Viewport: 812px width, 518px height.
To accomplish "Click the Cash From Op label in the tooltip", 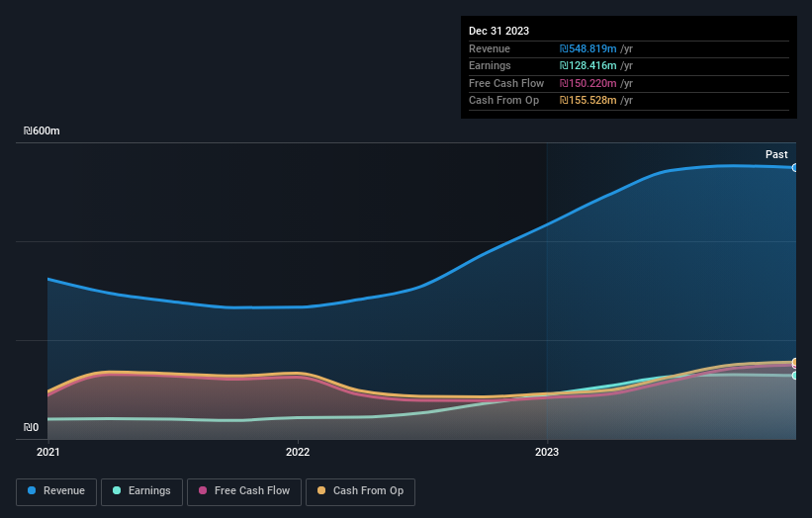I will (x=503, y=101).
